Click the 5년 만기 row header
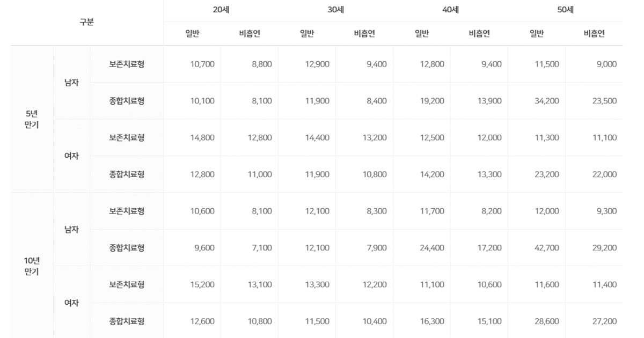Image resolution: width=644 pixels, height=338 pixels. [x=32, y=119]
